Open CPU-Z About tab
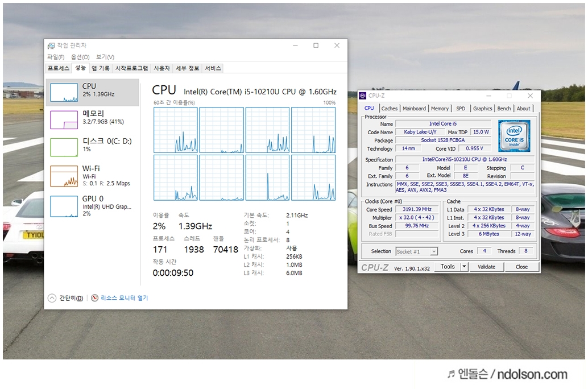Image resolution: width=588 pixels, height=389 pixels. pos(524,109)
